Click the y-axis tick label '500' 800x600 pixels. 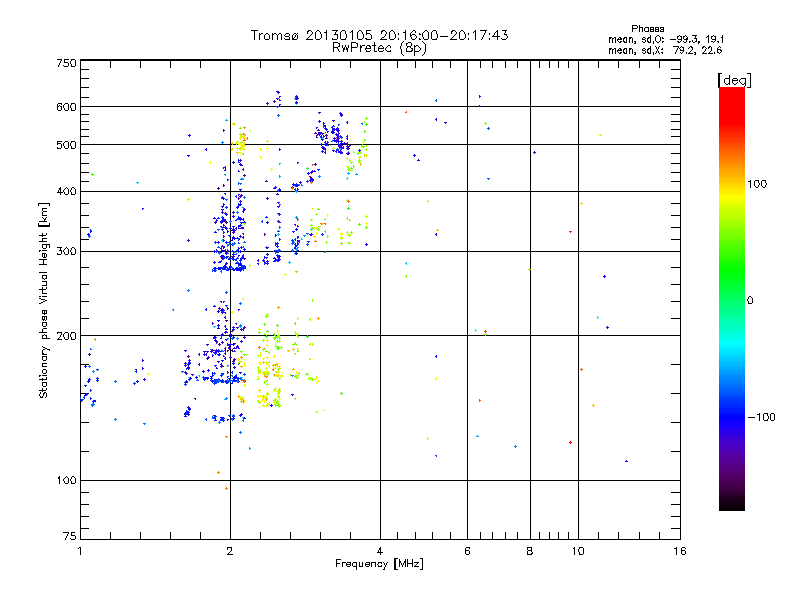coord(67,145)
